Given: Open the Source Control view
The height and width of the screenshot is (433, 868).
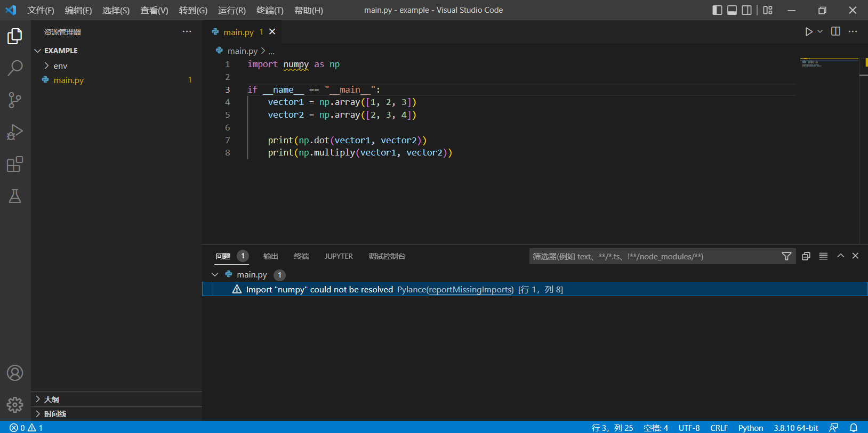Looking at the screenshot, I should pyautogui.click(x=15, y=100).
